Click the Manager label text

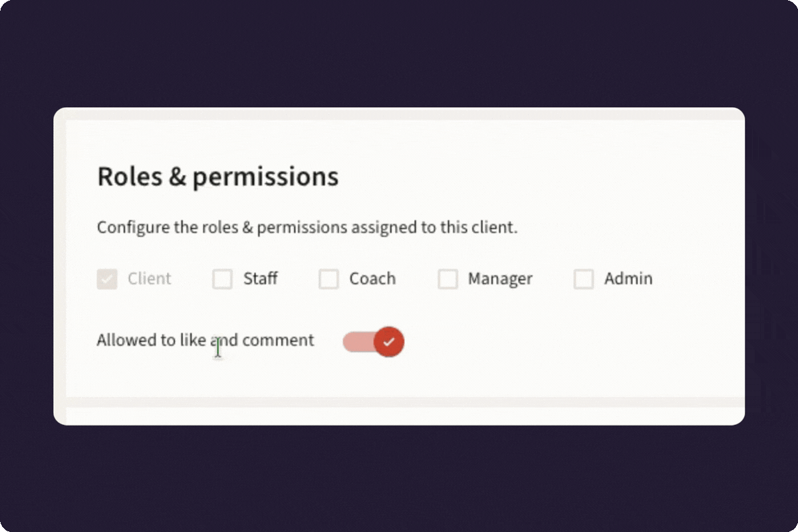499,279
